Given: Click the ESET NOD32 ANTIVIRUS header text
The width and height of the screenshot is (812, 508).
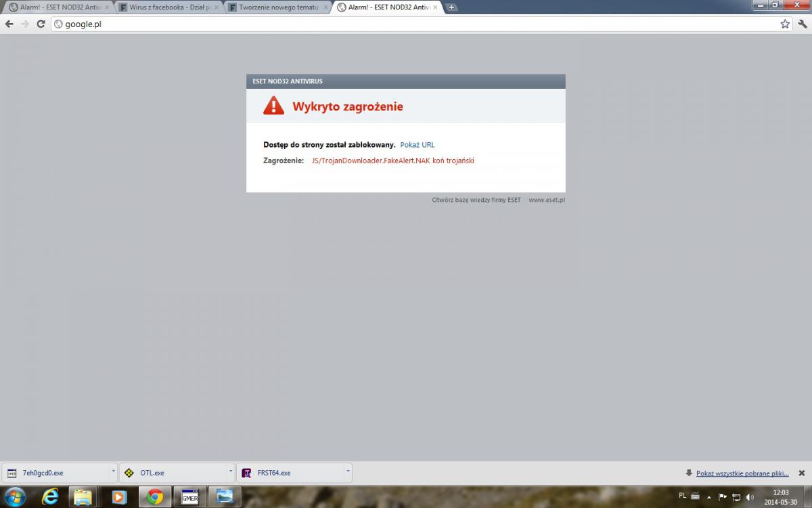Looking at the screenshot, I should point(288,81).
